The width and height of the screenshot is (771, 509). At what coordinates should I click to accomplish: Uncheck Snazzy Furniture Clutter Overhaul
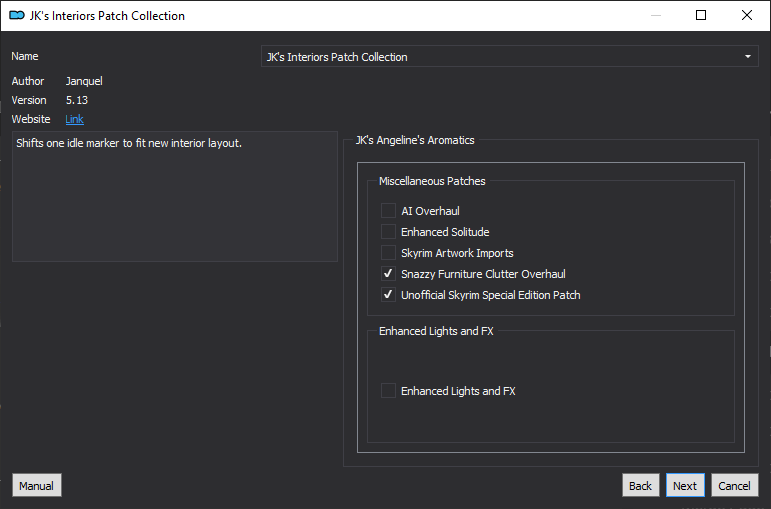[388, 273]
